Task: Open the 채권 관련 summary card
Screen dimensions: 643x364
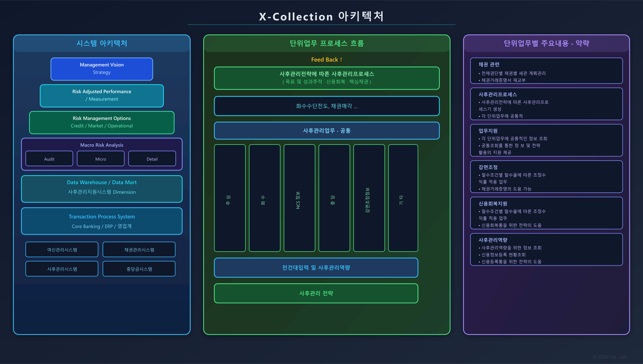Action: click(x=546, y=71)
